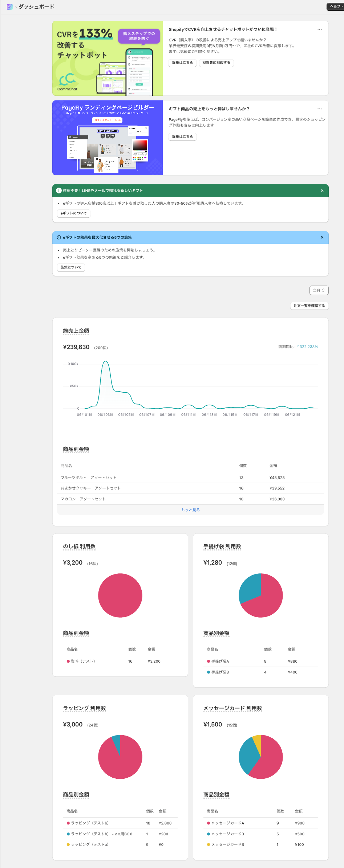The width and height of the screenshot is (344, 868).
Task: Click the ダッシュボード breadcrumb title
Action: click(36, 7)
